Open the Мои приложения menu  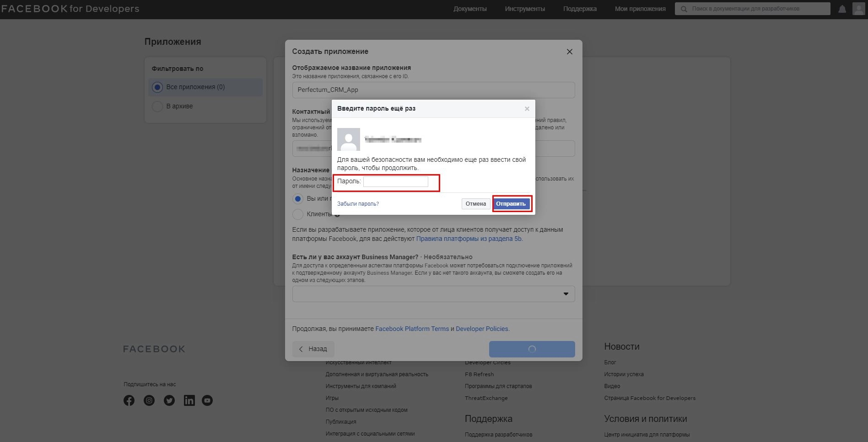[640, 9]
